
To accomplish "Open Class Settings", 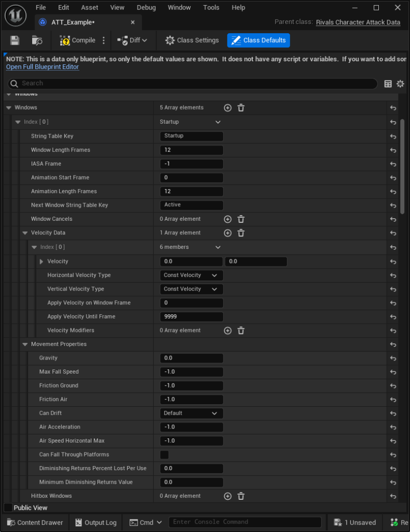I will [x=192, y=41].
